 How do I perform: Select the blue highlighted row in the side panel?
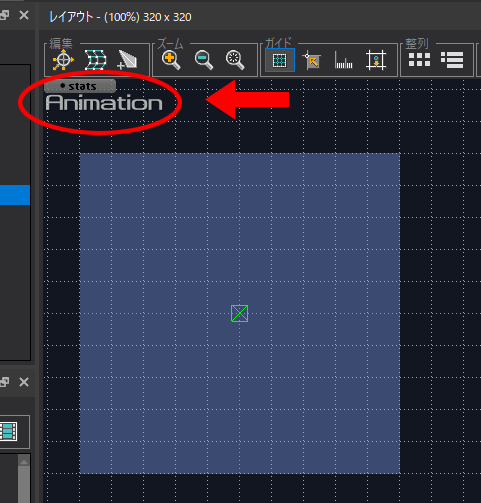15,195
